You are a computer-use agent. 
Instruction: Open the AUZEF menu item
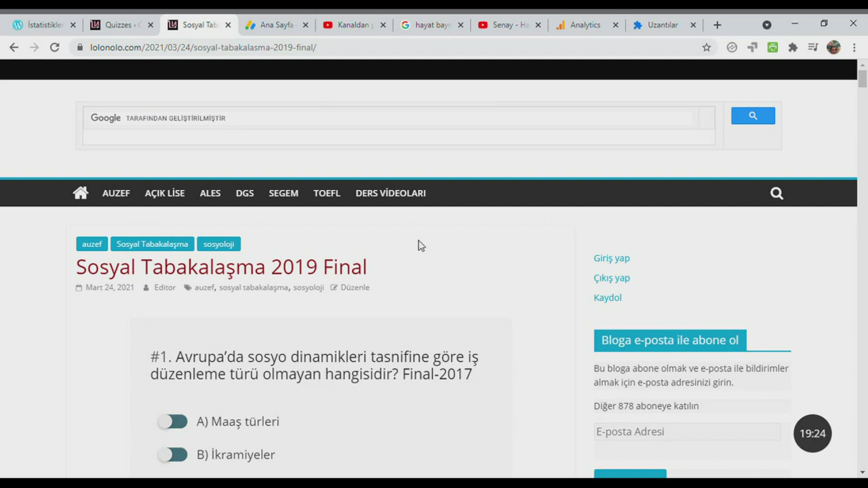click(116, 193)
